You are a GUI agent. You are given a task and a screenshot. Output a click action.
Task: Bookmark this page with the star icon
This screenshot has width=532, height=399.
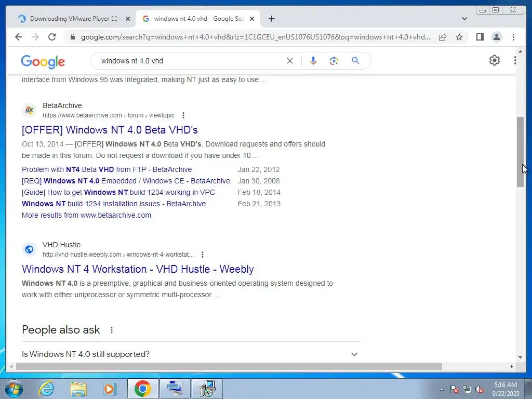coord(459,37)
